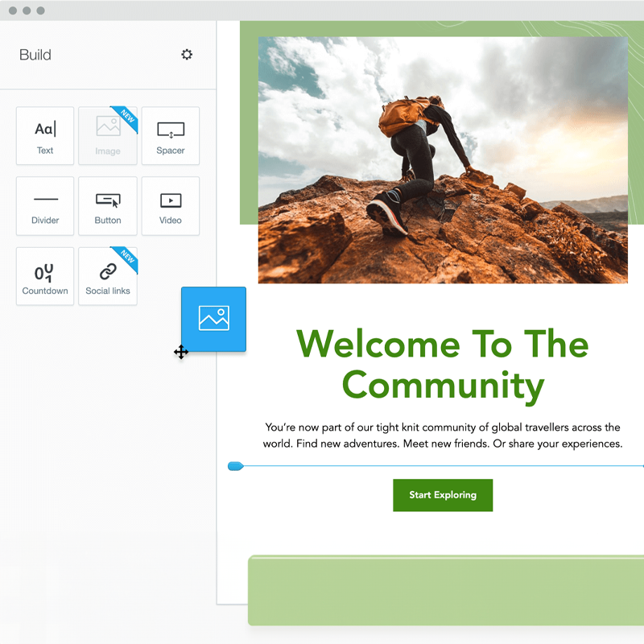The width and height of the screenshot is (644, 644).
Task: Select the hiker hero photo
Action: pos(443,159)
